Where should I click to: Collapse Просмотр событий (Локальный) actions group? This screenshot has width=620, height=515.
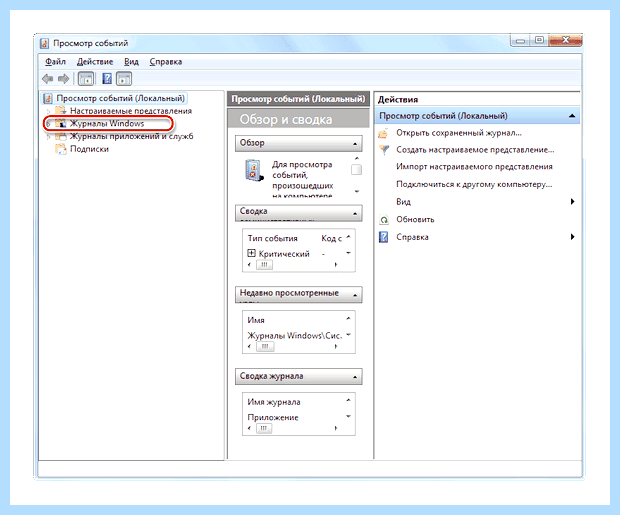pos(572,116)
